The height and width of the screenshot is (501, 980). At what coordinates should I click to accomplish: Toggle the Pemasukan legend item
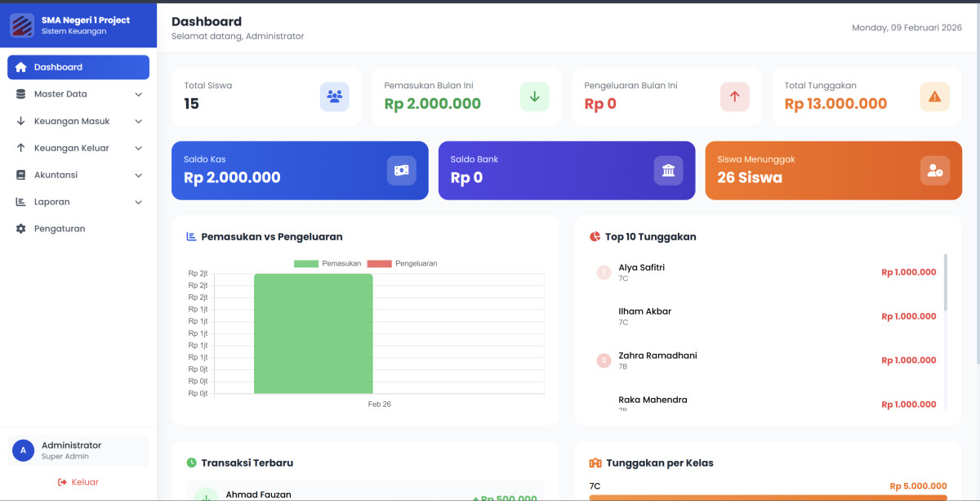point(327,264)
